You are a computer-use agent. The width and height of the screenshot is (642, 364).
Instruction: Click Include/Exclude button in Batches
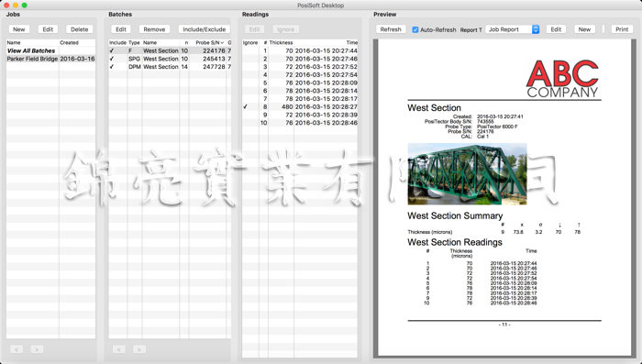pos(204,29)
